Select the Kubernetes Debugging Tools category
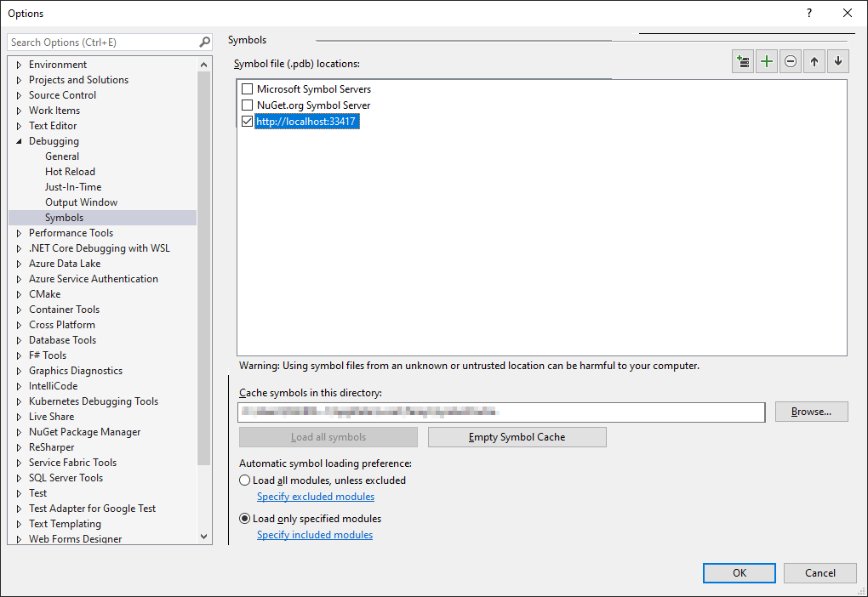The height and width of the screenshot is (597, 868). tap(94, 401)
